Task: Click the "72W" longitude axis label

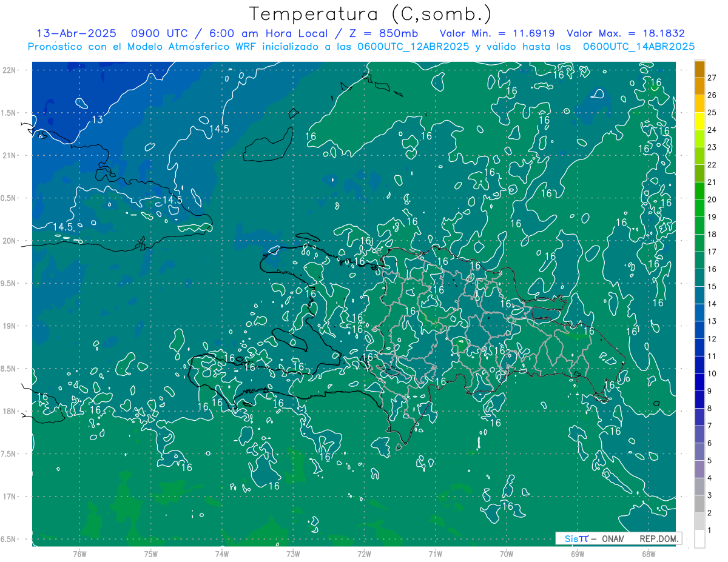Action: click(x=365, y=554)
